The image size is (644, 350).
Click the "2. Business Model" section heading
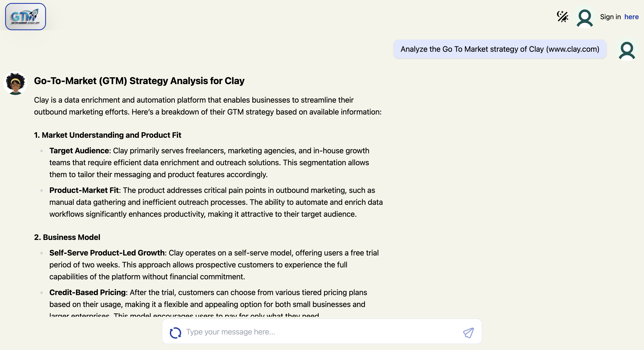(67, 237)
